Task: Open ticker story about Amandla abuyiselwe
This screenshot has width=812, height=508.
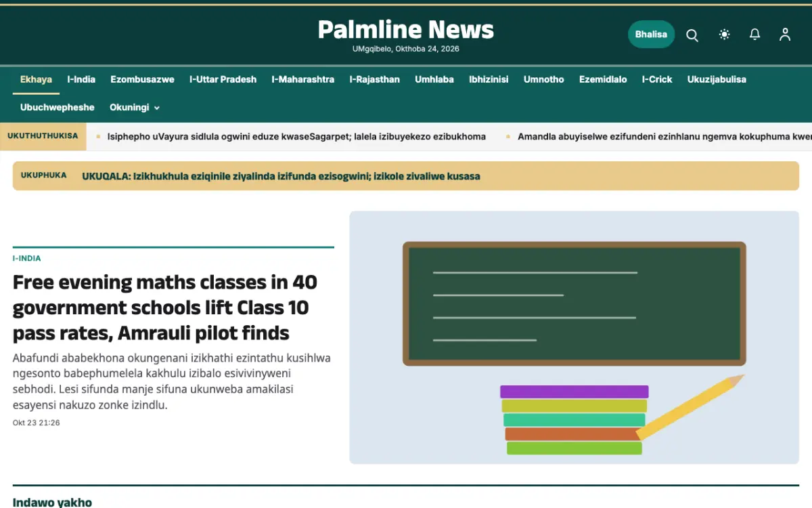Action: point(664,136)
